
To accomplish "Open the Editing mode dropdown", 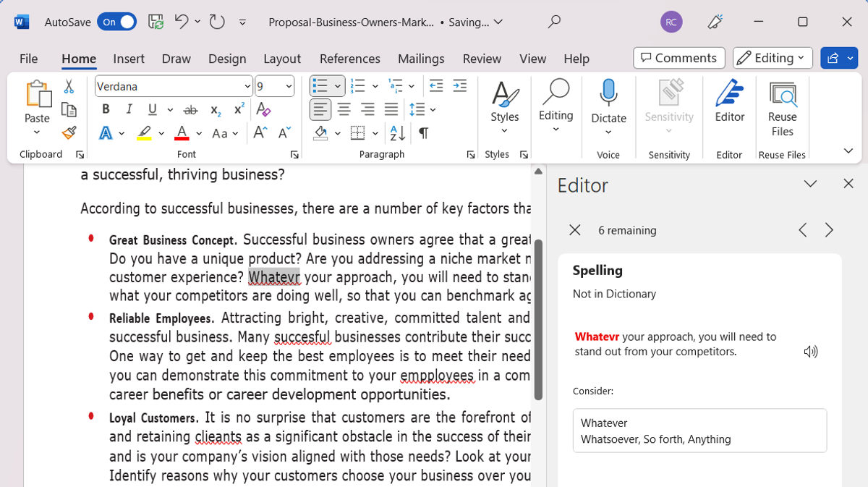I will pos(772,58).
